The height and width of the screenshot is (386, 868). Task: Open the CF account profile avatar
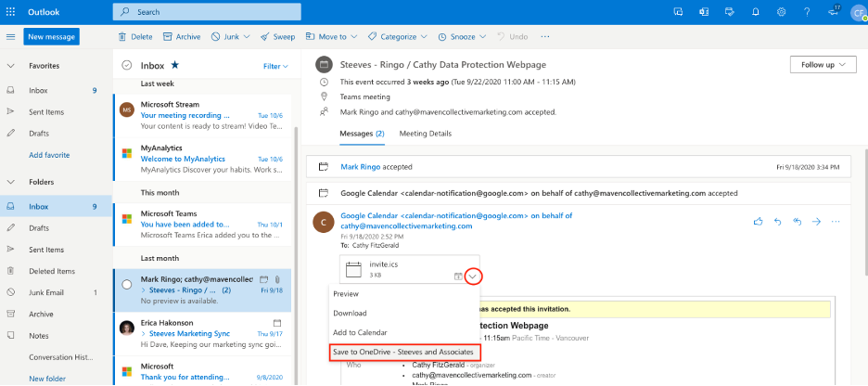coord(859,12)
